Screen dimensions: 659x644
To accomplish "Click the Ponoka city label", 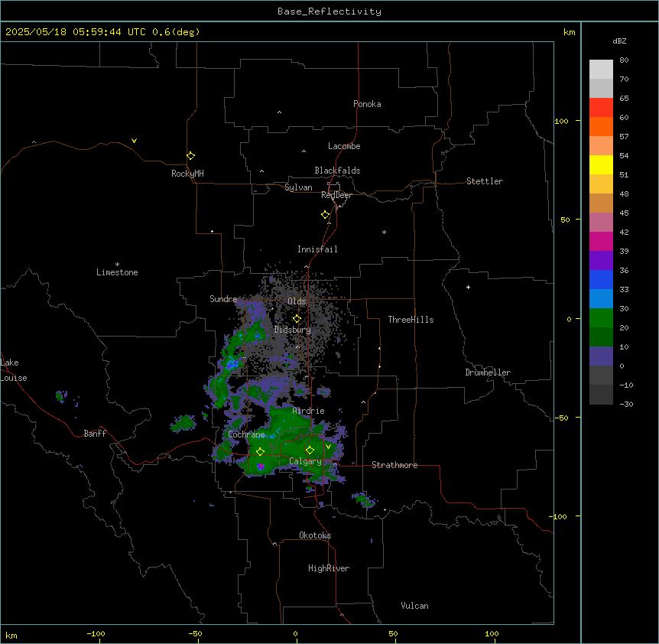I will 367,104.
